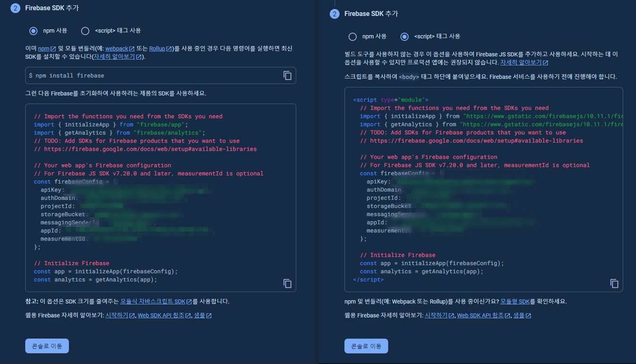This screenshot has height=364, width=636.
Task: Click available-libraries docs URL comment in right panel
Action: [471, 141]
